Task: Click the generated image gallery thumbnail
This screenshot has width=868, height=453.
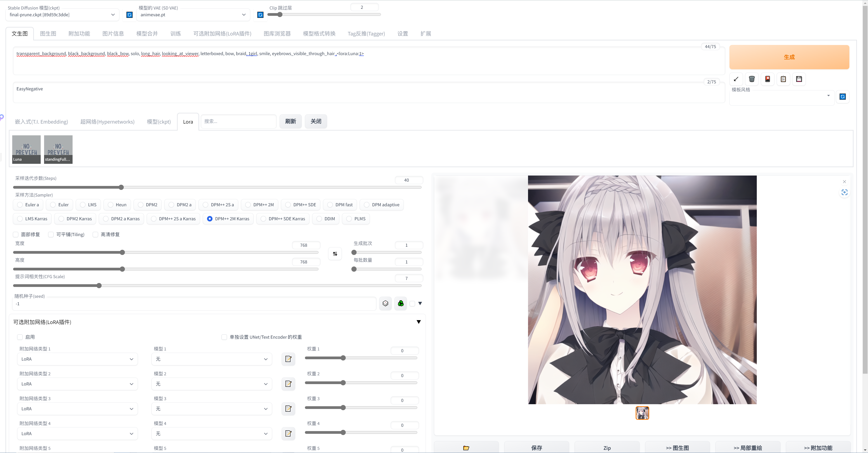Action: click(642, 413)
